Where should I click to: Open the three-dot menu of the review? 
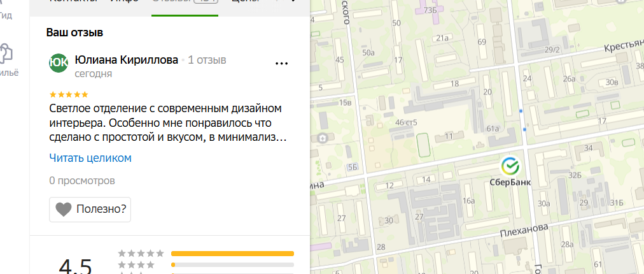click(x=281, y=63)
